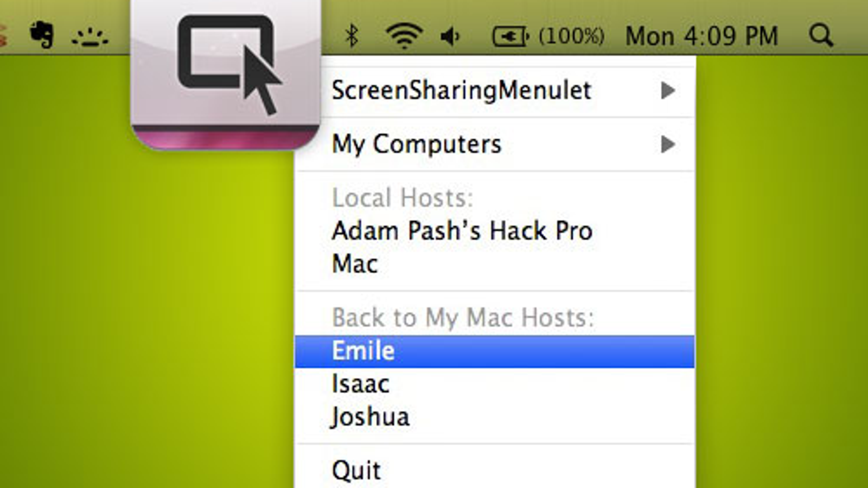Click the Evernote elephant menu bar icon

(x=42, y=35)
